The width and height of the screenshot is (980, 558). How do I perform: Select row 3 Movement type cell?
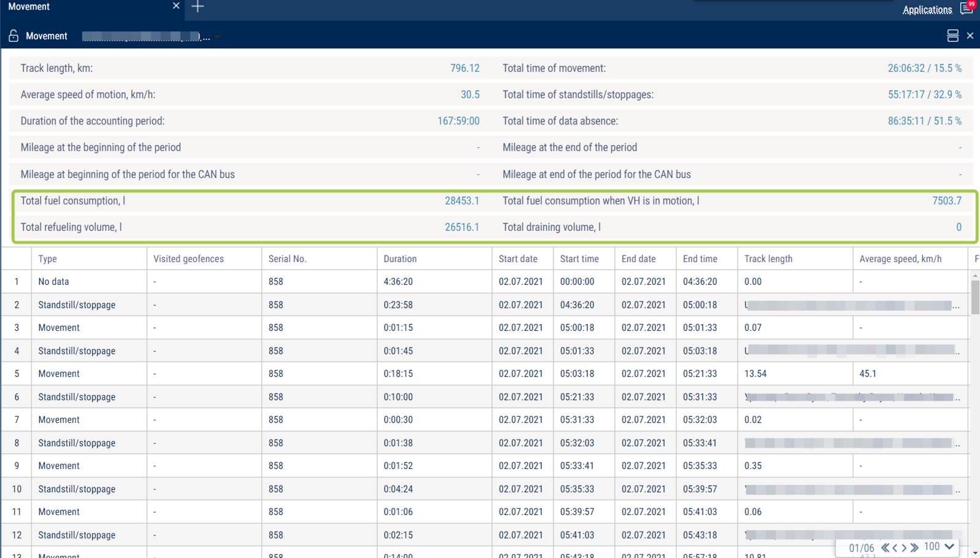90,328
